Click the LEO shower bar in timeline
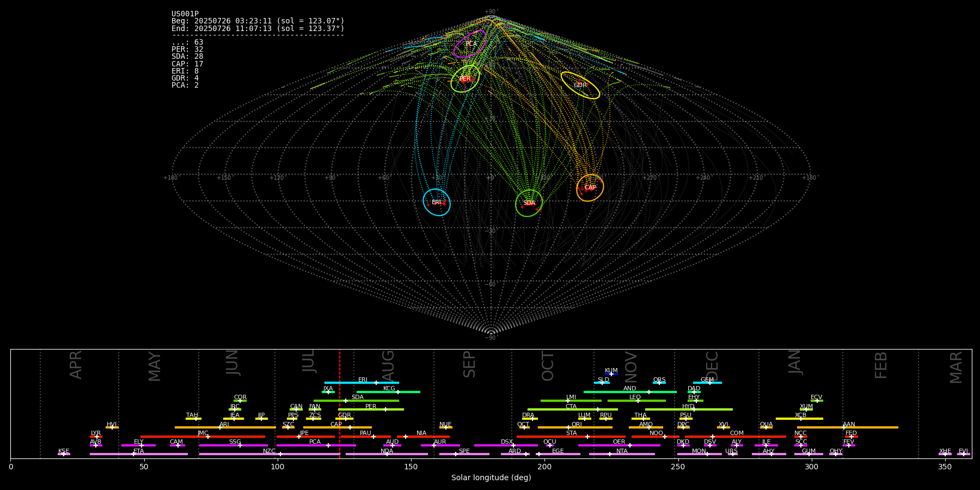980x490 pixels. [636, 401]
